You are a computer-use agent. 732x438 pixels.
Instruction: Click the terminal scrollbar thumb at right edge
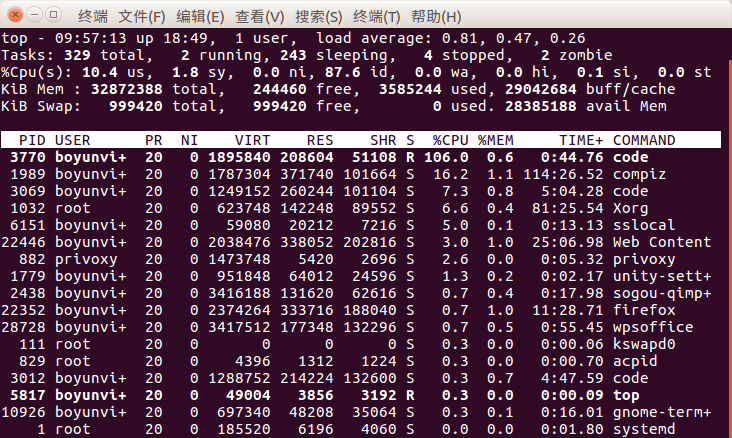point(730,247)
